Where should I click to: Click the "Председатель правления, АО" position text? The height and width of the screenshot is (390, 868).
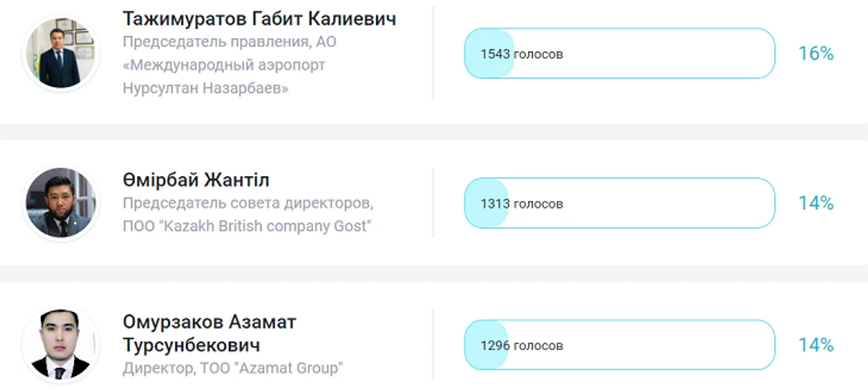point(229,42)
